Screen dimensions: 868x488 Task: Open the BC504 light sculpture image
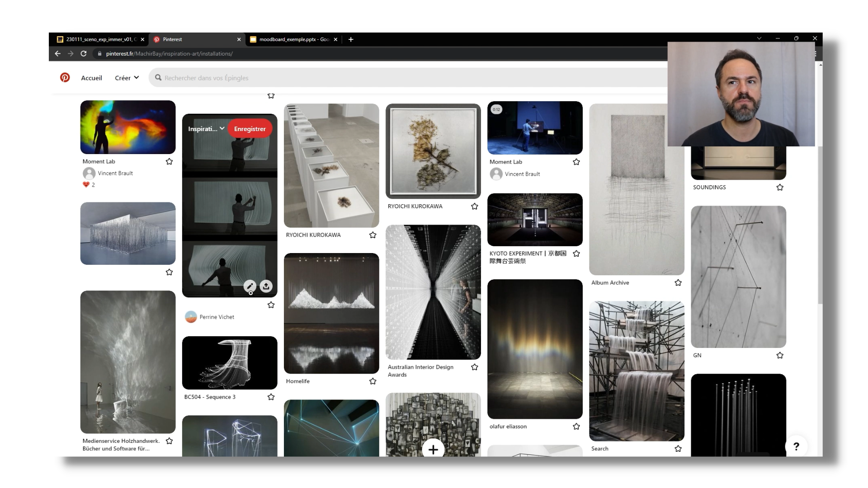(x=230, y=363)
